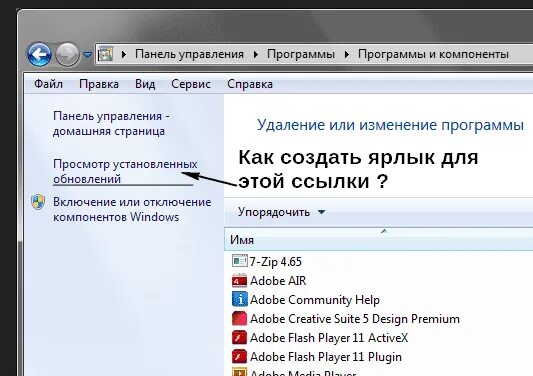Click the 7-Zip 4.65 icon
Image resolution: width=533 pixels, height=376 pixels.
pos(240,261)
